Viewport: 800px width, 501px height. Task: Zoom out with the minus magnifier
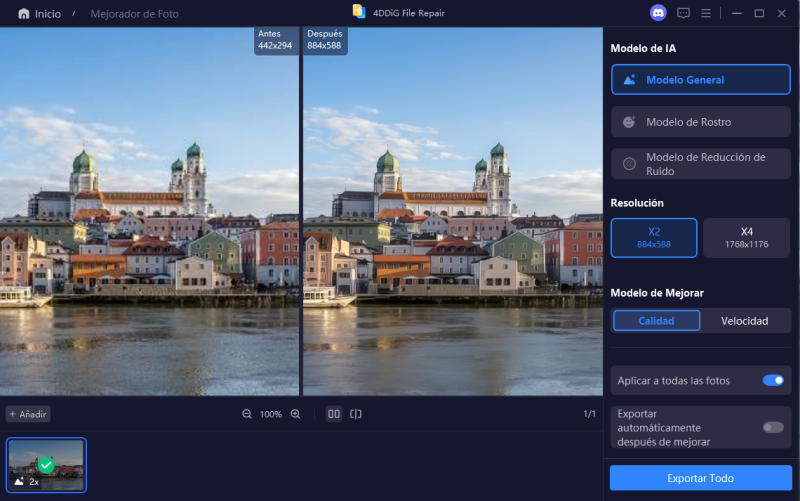pyautogui.click(x=247, y=414)
